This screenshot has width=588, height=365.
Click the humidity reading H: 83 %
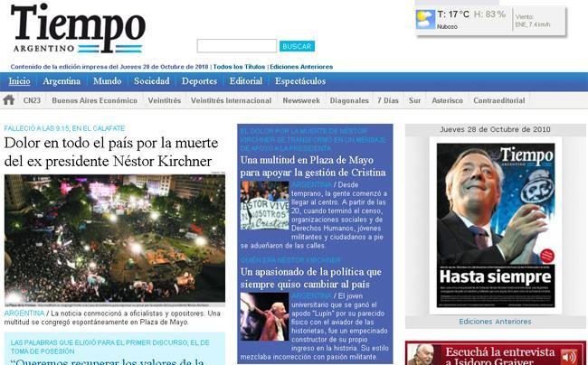(489, 14)
